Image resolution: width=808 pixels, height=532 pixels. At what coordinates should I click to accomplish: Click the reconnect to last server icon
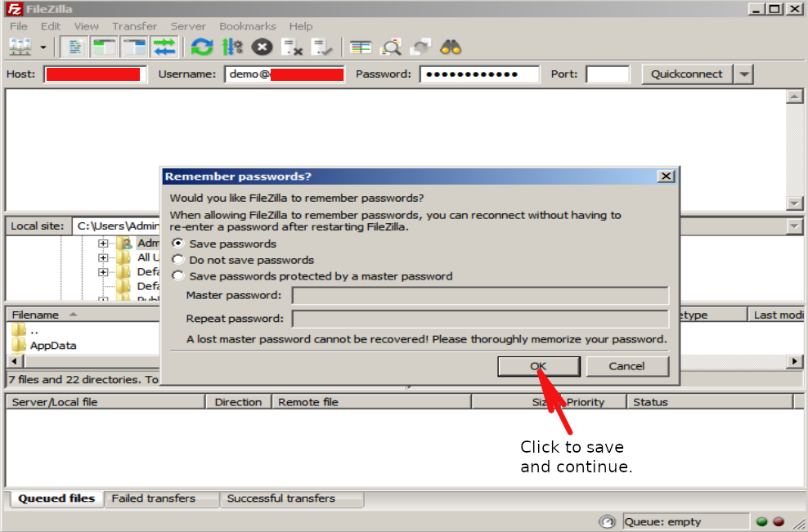coord(322,47)
